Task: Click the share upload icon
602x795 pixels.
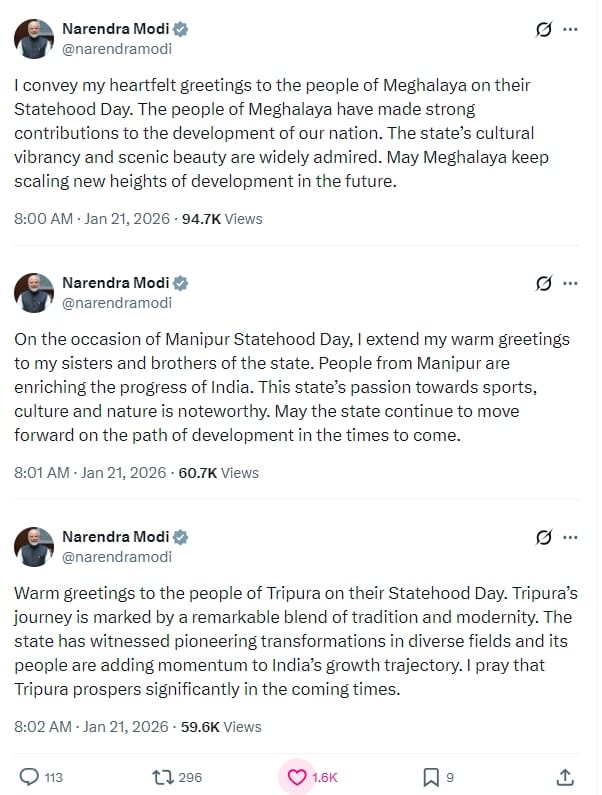Action: tap(564, 776)
